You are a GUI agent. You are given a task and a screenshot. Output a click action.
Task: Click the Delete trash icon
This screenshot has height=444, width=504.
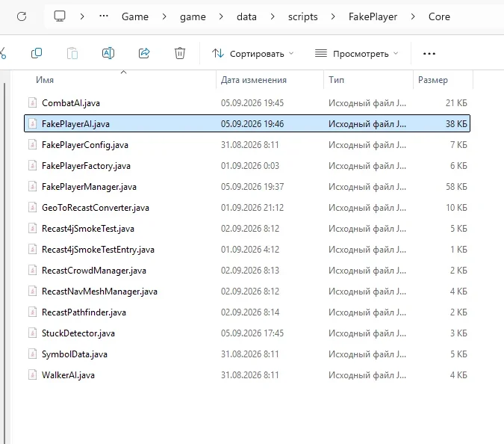[180, 53]
